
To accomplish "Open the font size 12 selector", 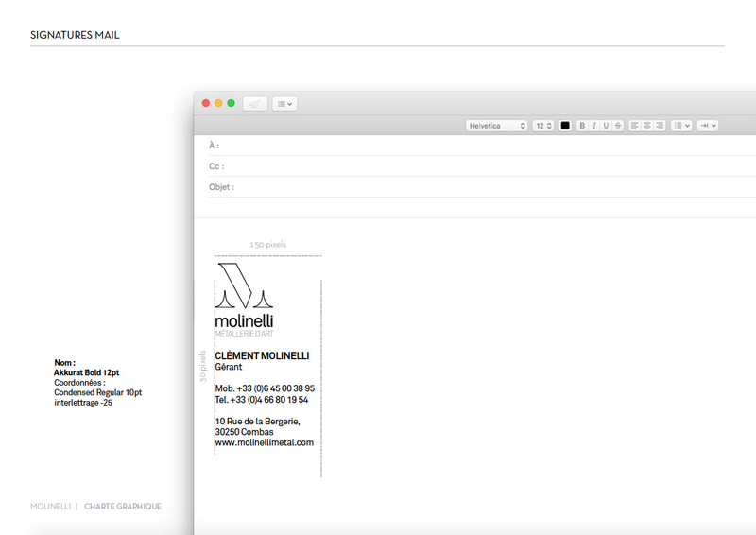I will coord(543,126).
